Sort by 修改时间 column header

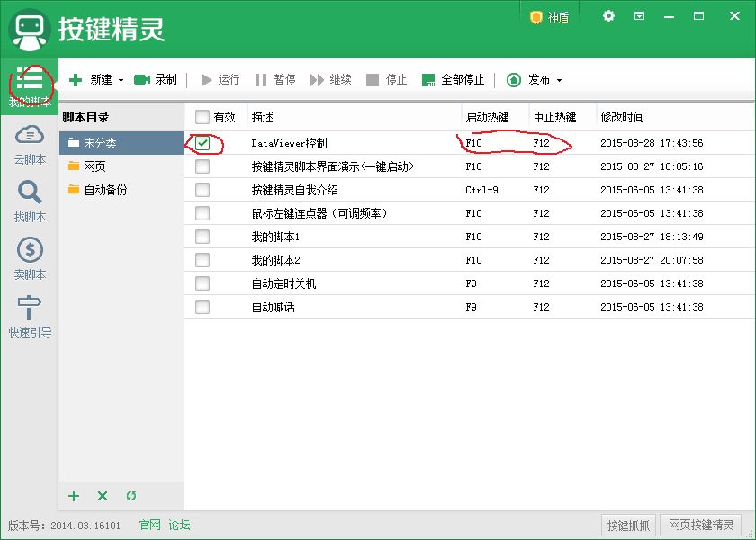tap(676, 117)
